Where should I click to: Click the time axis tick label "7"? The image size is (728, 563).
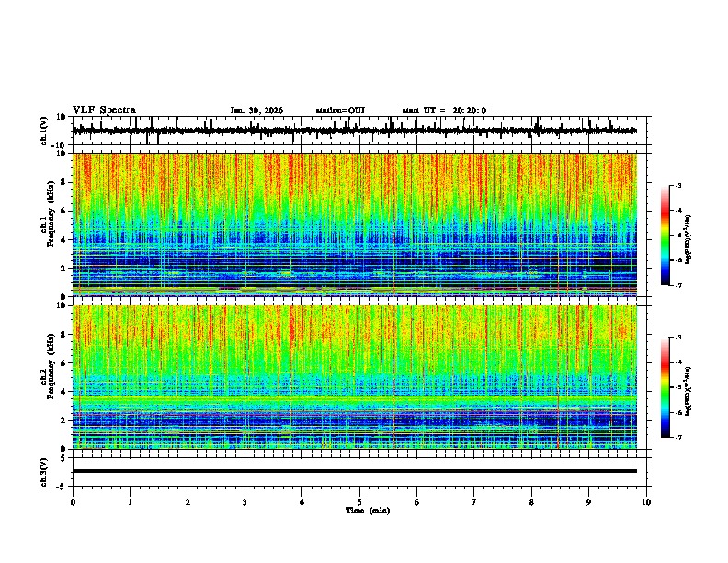coord(474,502)
